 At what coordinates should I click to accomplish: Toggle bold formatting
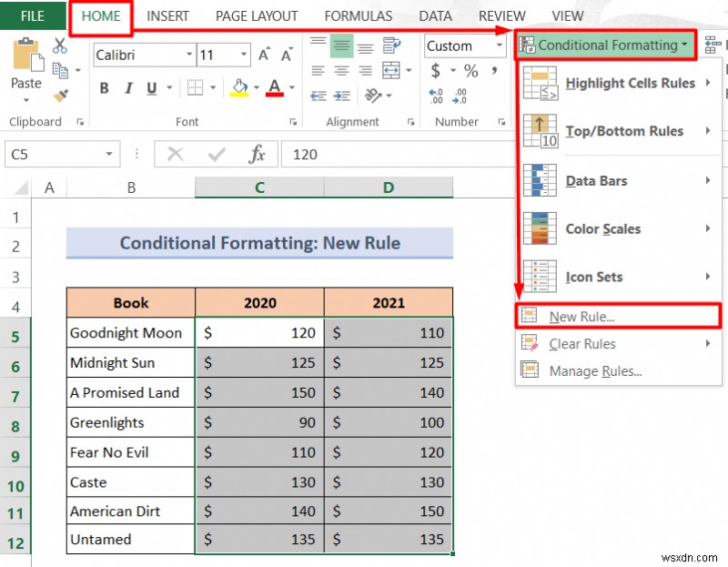103,86
